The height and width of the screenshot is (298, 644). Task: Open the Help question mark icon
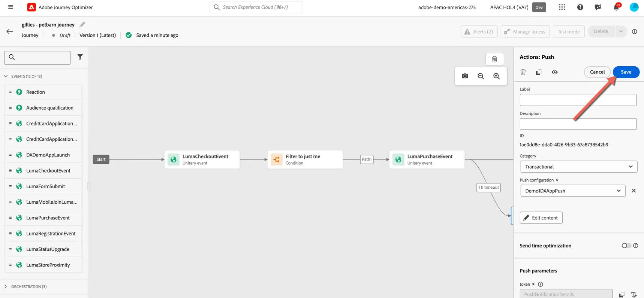[580, 7]
